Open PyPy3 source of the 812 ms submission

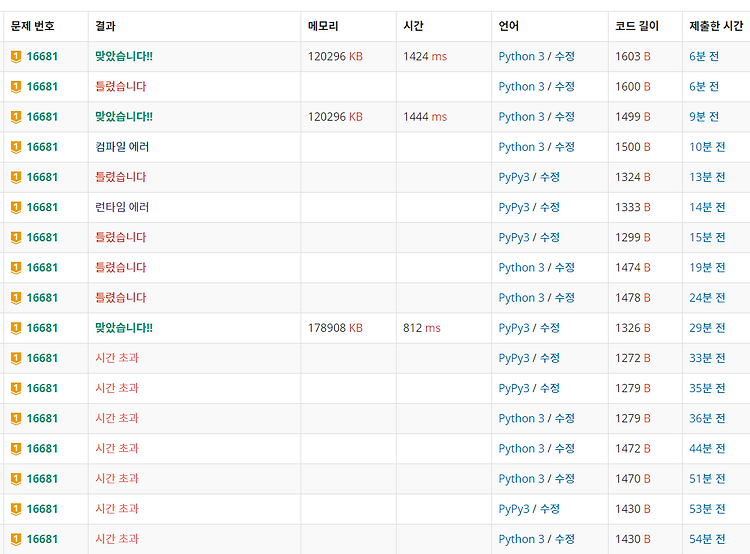pos(514,328)
